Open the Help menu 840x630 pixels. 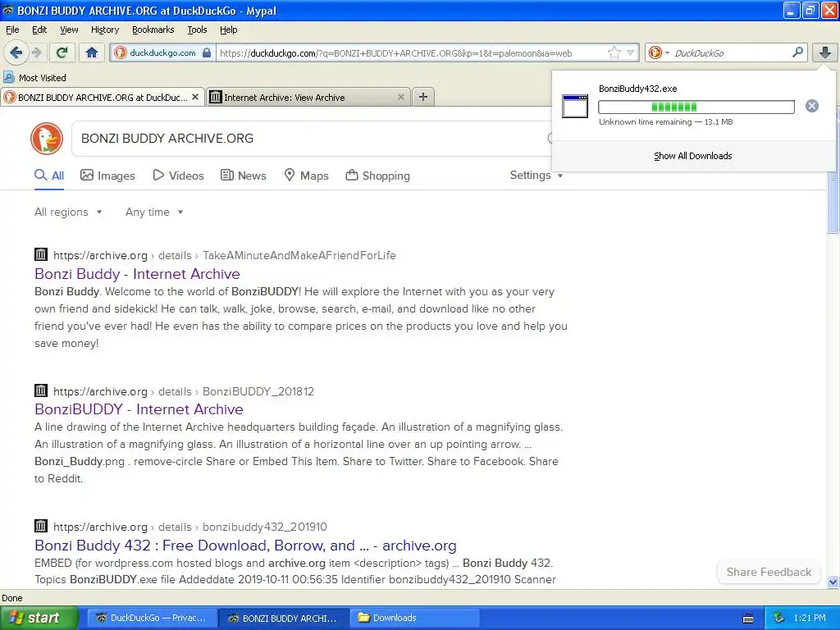click(228, 30)
